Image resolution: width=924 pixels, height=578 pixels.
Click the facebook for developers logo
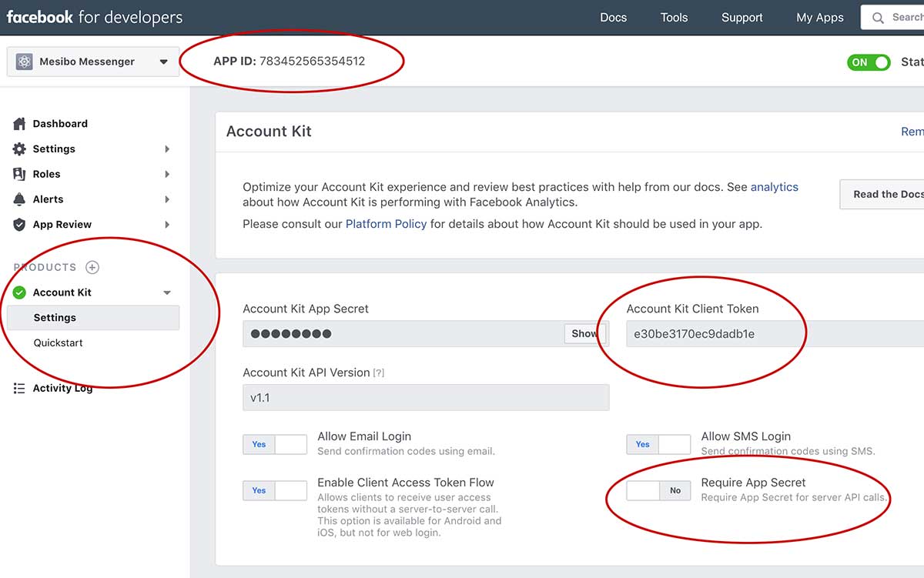click(x=95, y=17)
